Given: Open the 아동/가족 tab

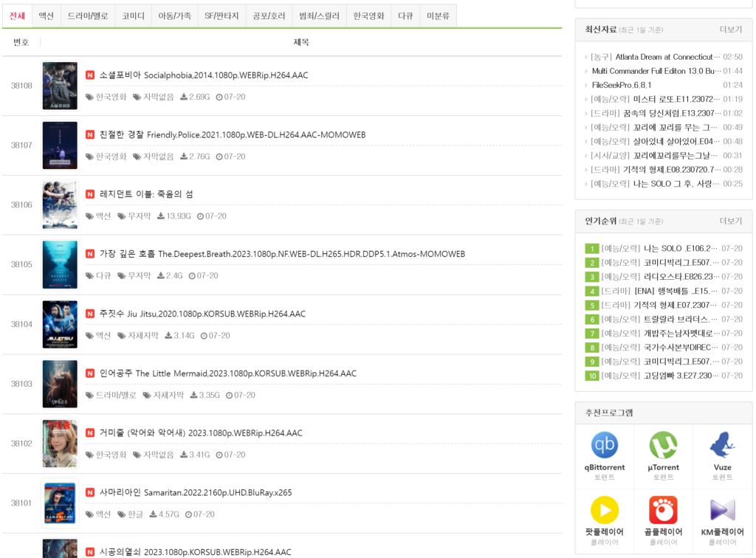Looking at the screenshot, I should pos(174,16).
